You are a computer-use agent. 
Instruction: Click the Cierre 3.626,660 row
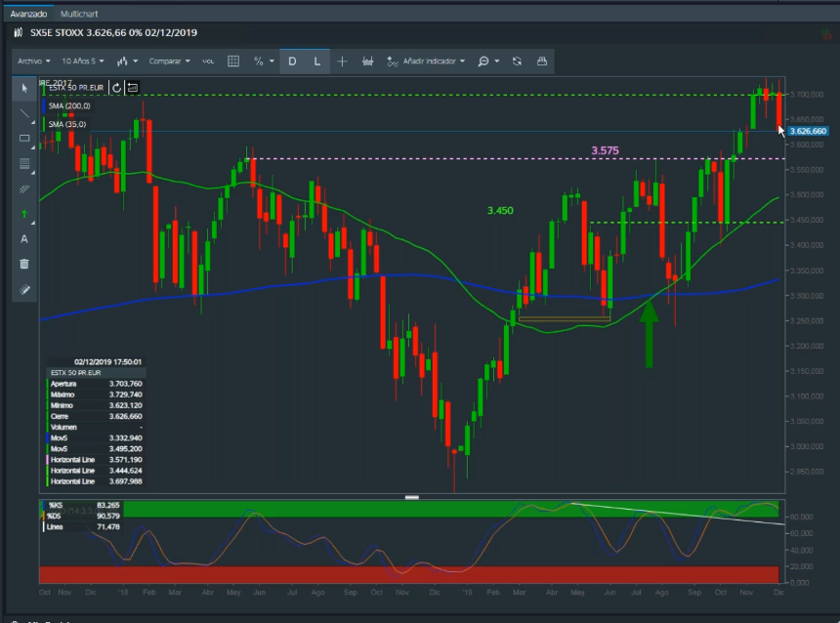coord(96,417)
